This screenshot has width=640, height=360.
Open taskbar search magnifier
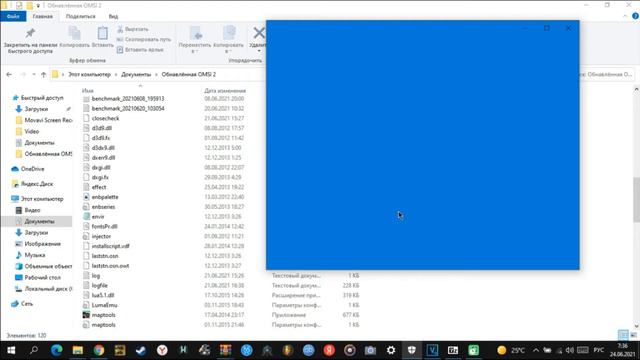click(x=34, y=350)
